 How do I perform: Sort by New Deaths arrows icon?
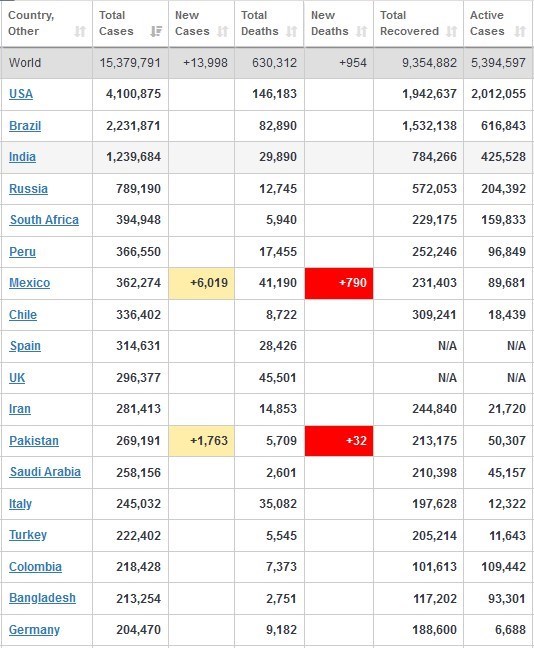point(362,31)
